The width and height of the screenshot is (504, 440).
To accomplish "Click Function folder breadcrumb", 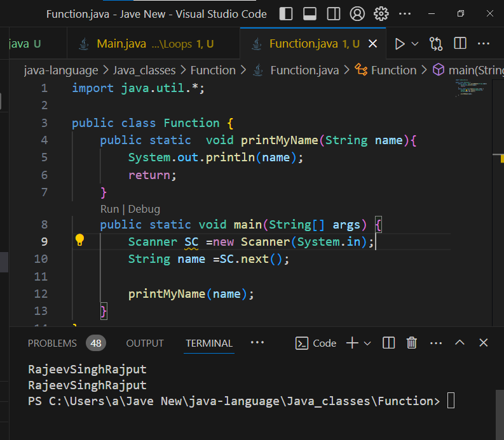I will coord(213,70).
